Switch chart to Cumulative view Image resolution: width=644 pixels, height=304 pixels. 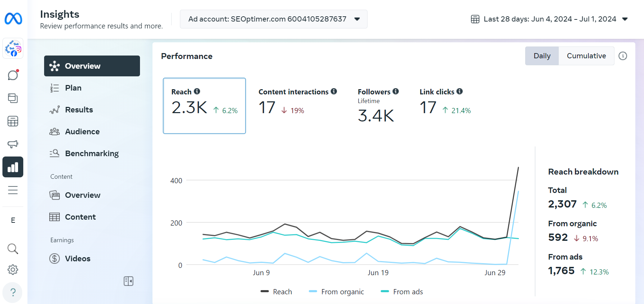(x=586, y=56)
